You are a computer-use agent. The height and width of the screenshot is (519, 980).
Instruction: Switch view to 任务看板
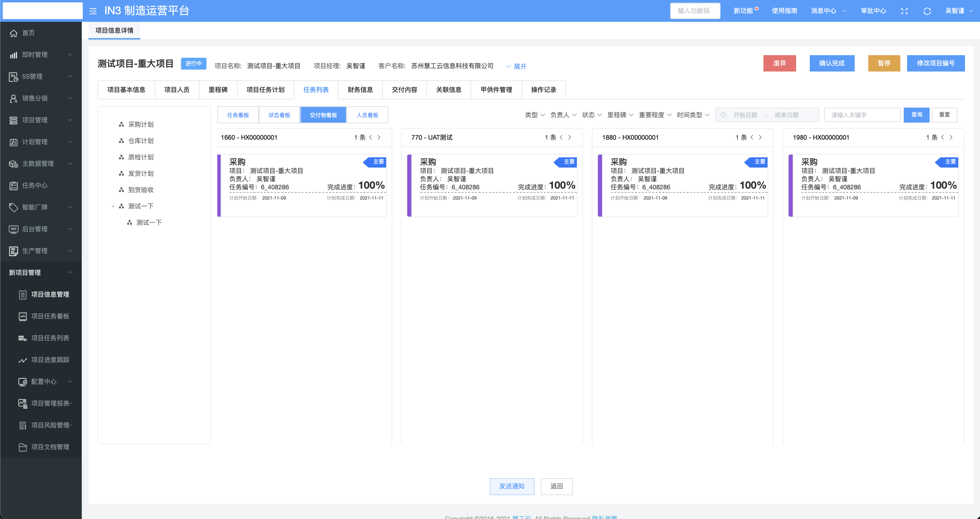click(x=238, y=115)
